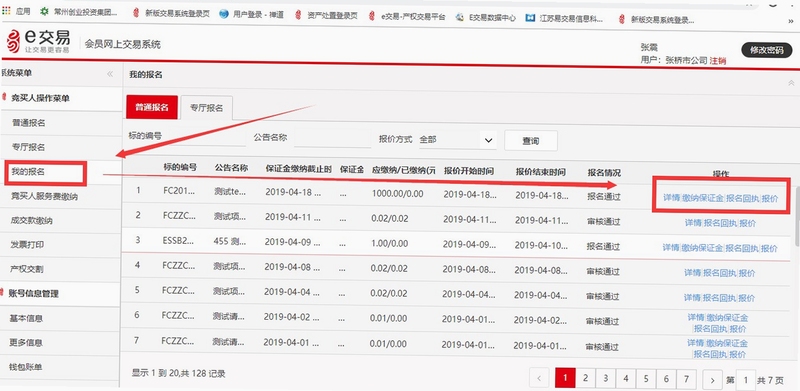Open 钱包账单 menu item
The image size is (800, 391).
26,366
